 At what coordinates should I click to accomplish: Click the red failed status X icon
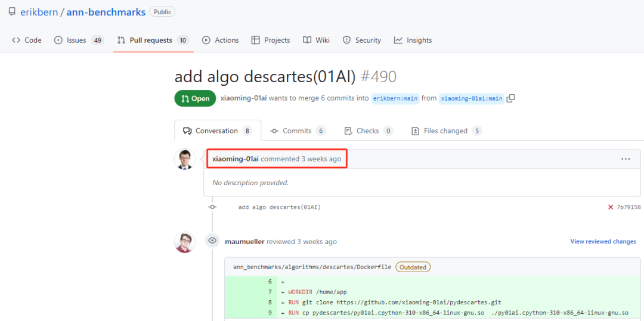click(x=611, y=207)
